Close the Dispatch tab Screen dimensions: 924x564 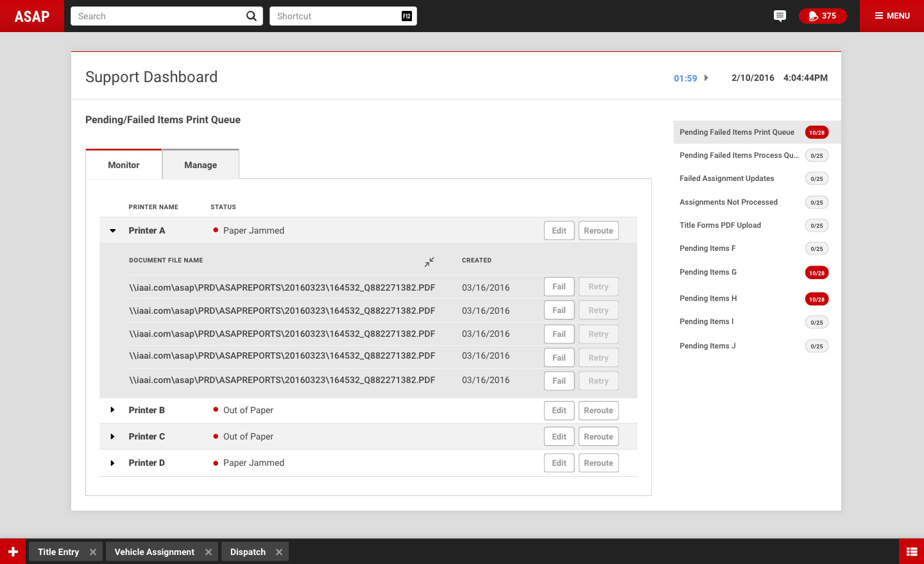click(279, 552)
